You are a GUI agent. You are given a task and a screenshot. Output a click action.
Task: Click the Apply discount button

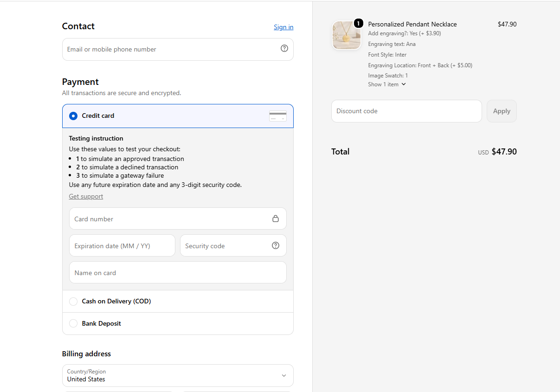tap(502, 111)
